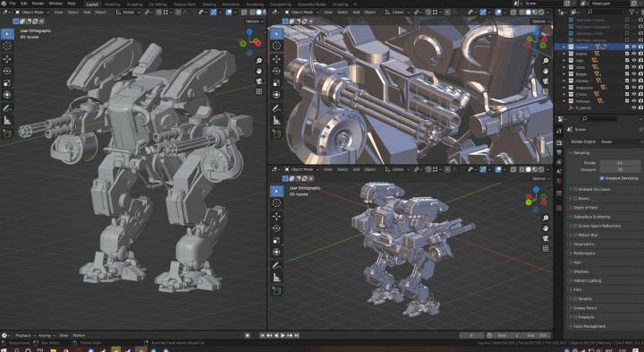Viewport: 644px width, 352px height.
Task: Select the Scale tool in the left viewport
Action: 7,83
